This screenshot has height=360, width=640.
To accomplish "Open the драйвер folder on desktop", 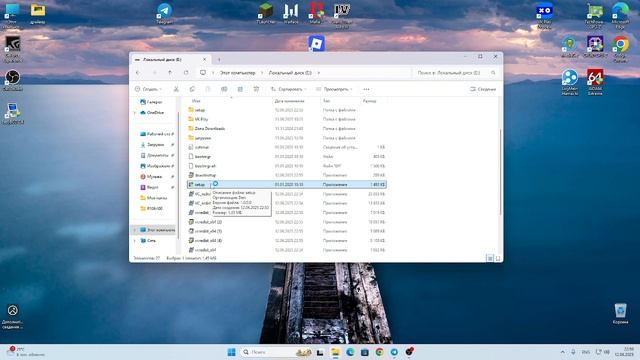I will tap(38, 13).
